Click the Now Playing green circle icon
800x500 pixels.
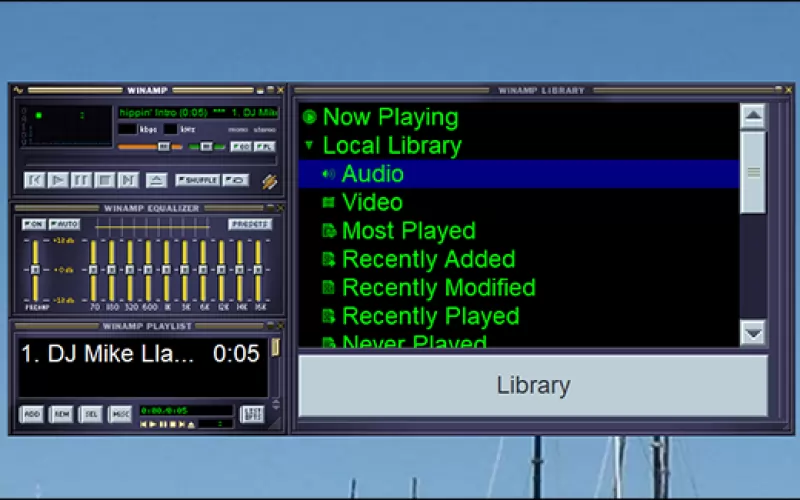click(x=309, y=117)
